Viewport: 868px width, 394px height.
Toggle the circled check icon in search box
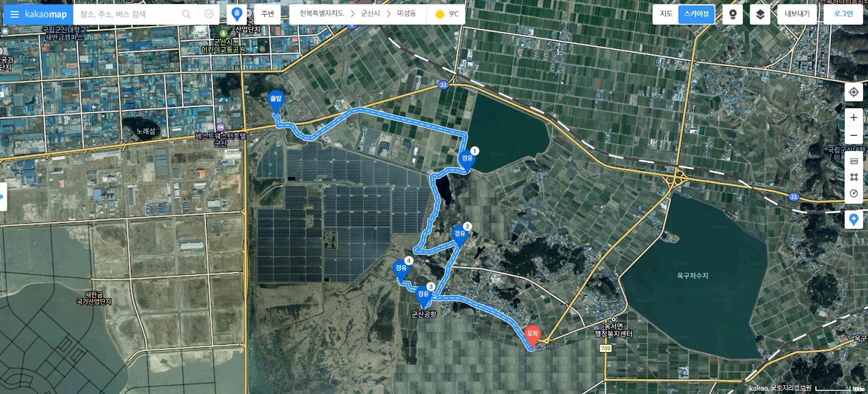(x=209, y=14)
